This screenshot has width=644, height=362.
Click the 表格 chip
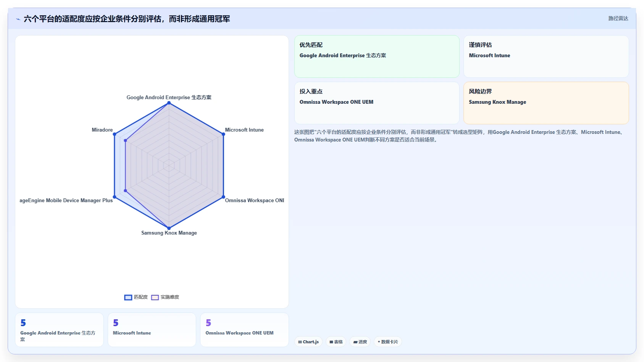(336, 342)
